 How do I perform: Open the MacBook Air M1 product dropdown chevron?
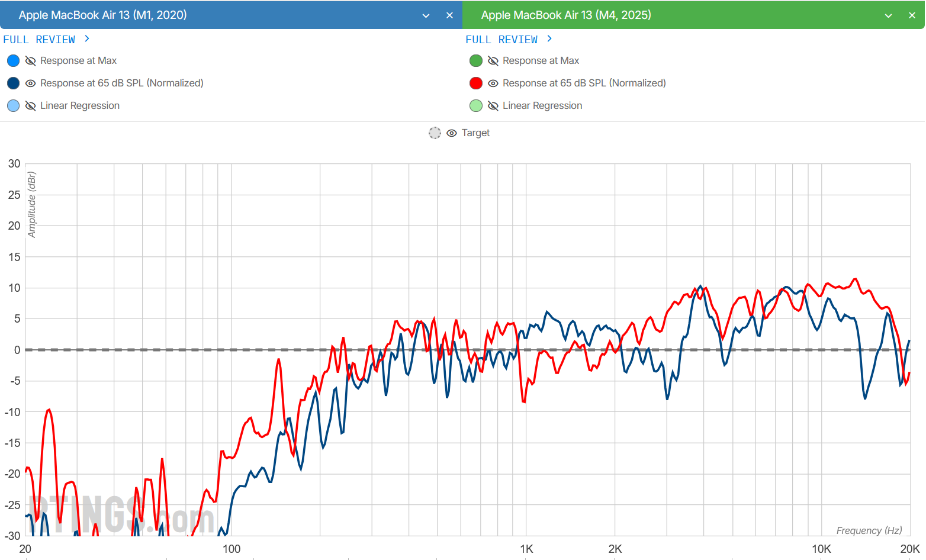point(426,15)
